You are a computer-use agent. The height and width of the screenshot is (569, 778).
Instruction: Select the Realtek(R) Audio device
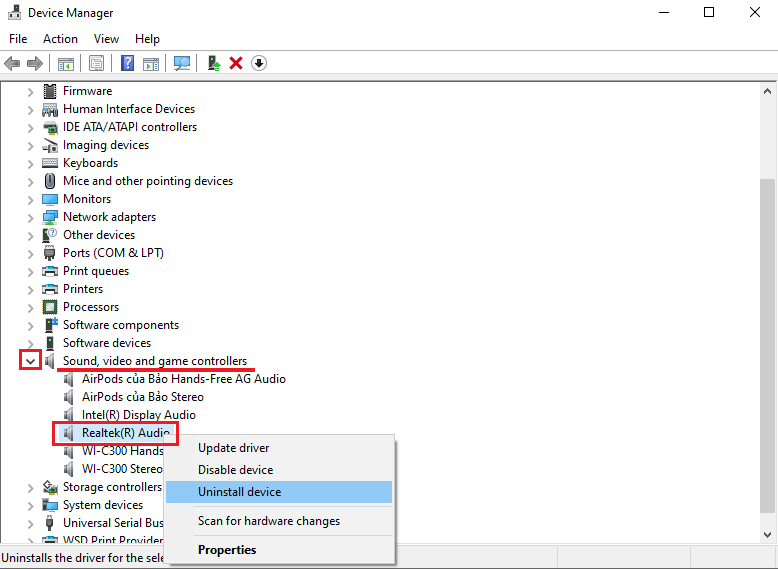126,433
